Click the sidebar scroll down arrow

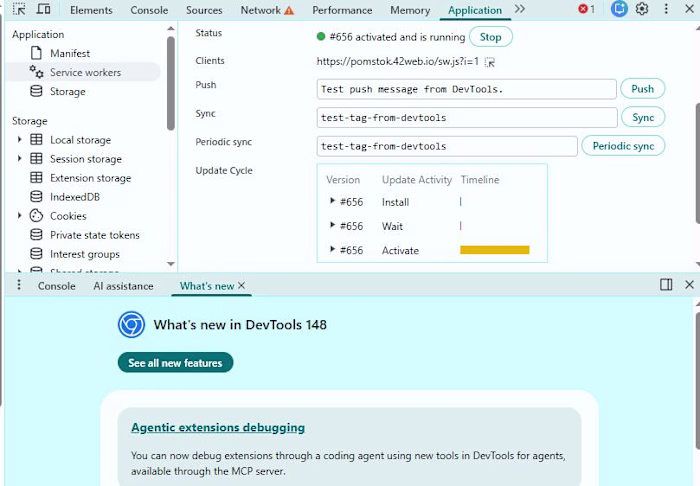coord(171,264)
